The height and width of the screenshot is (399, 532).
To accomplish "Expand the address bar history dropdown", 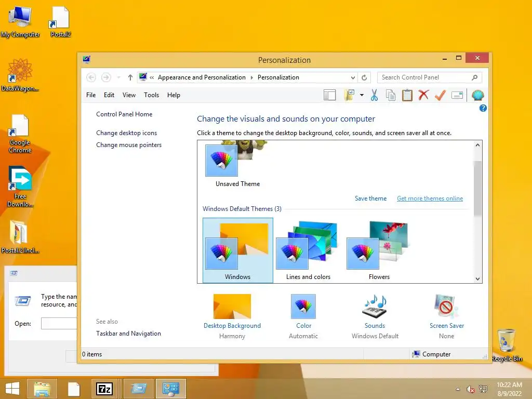I will (353, 78).
